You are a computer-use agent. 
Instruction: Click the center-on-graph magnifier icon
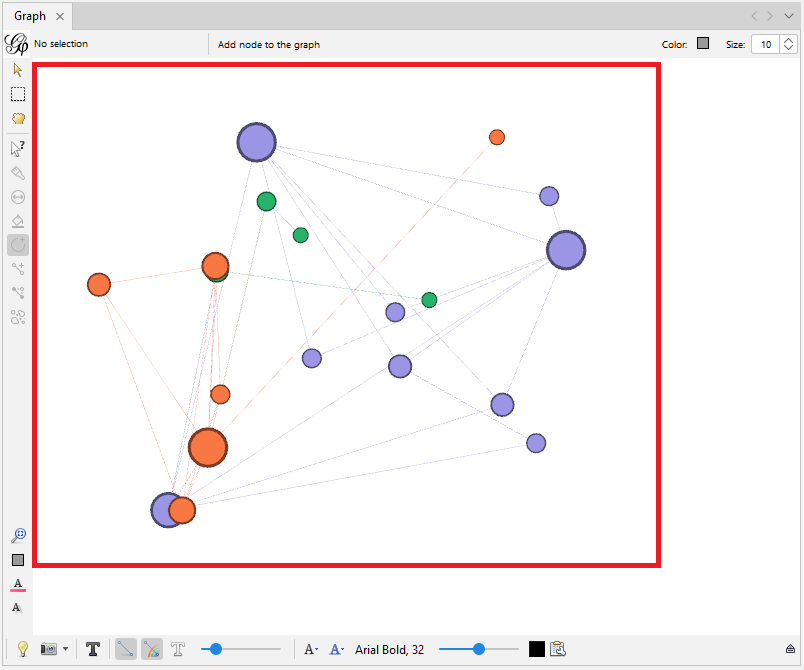tap(17, 534)
